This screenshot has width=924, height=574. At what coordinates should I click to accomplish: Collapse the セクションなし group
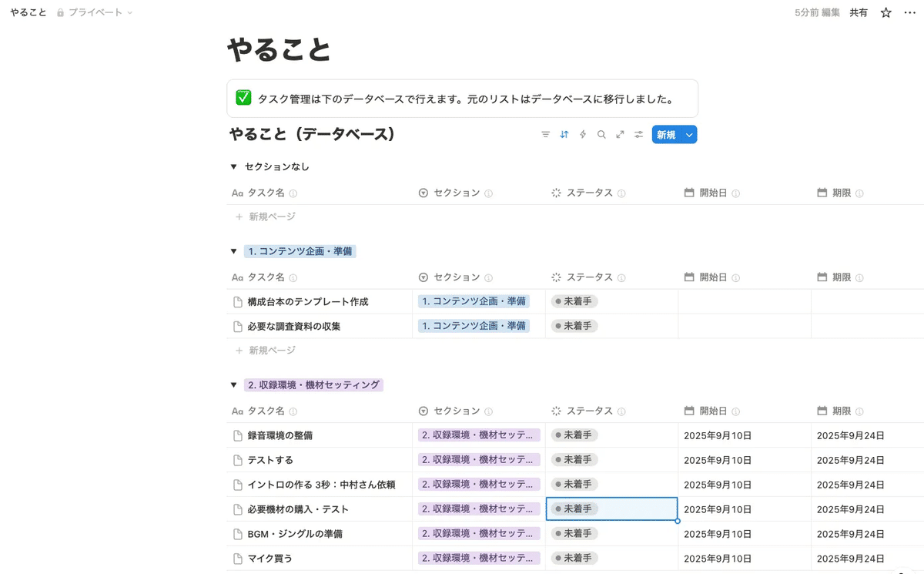(233, 167)
